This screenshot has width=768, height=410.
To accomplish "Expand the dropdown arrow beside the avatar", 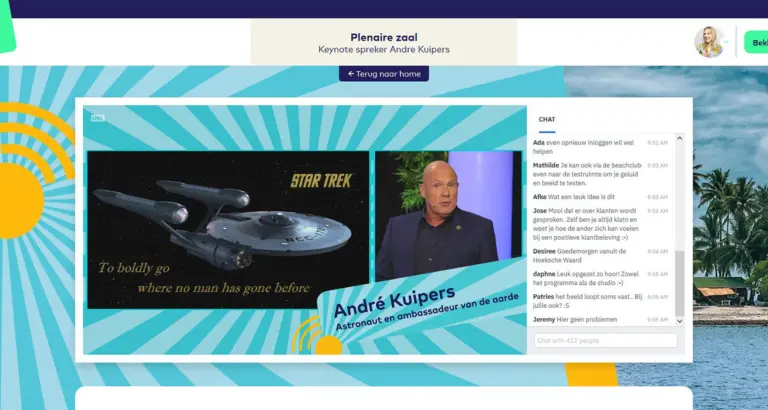I will [726, 42].
